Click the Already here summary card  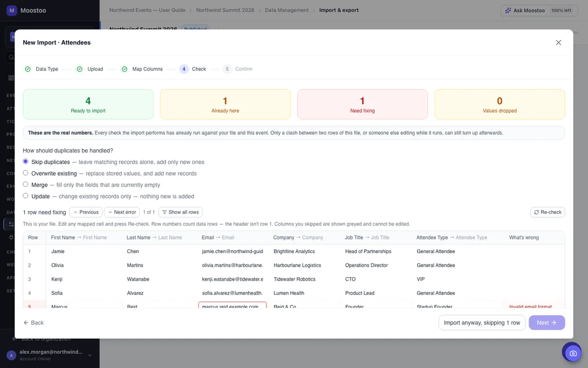pyautogui.click(x=225, y=105)
